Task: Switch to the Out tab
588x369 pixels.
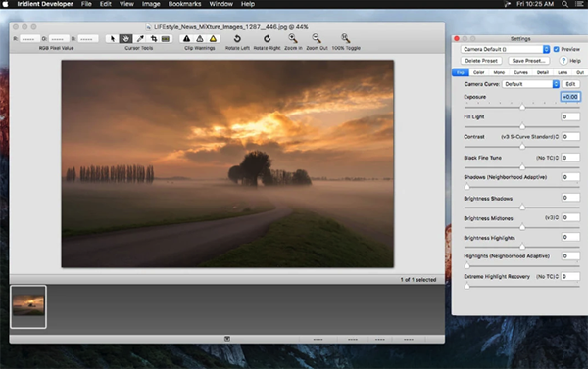Action: (x=580, y=72)
